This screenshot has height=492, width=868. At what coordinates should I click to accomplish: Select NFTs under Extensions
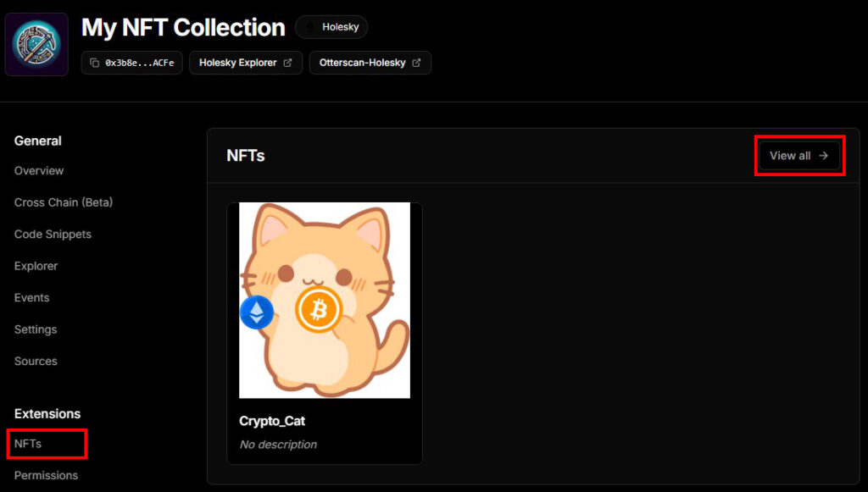click(28, 444)
